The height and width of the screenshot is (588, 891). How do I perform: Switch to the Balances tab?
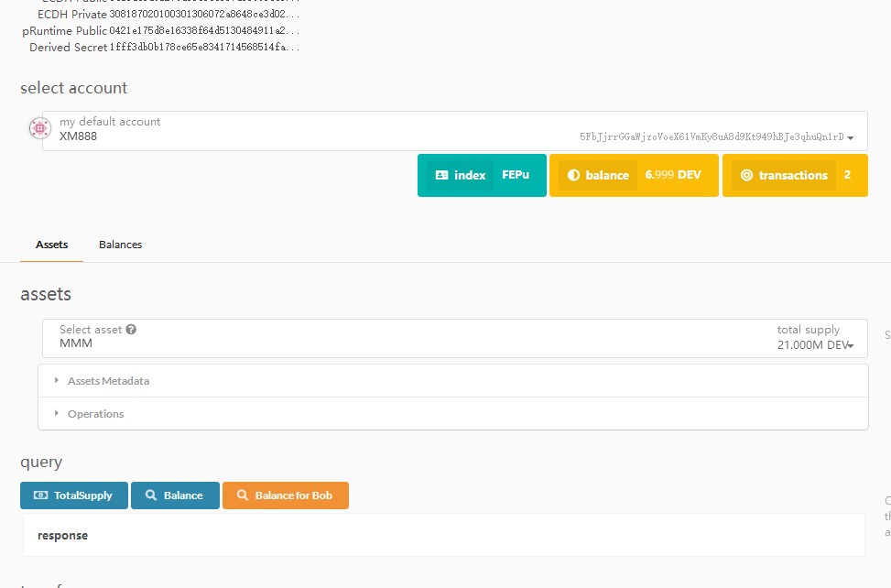(120, 245)
